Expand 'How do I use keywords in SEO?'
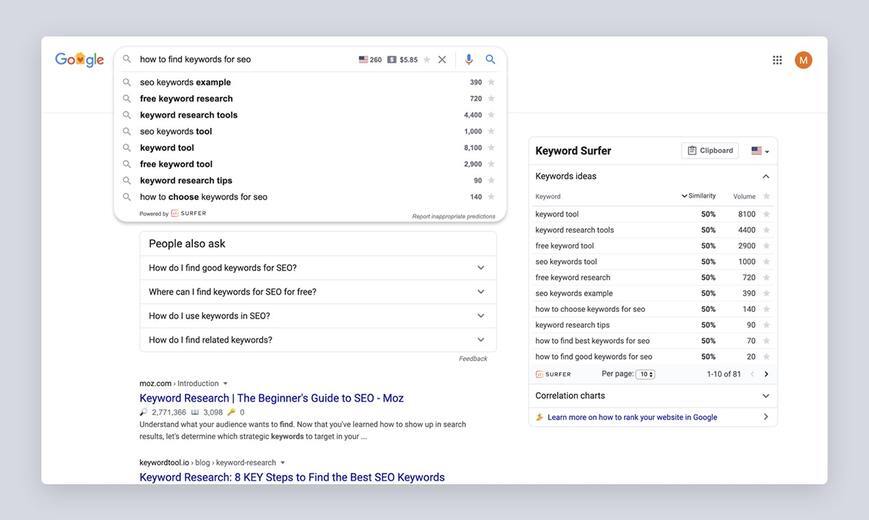Screen dimensions: 869x520 [318, 316]
